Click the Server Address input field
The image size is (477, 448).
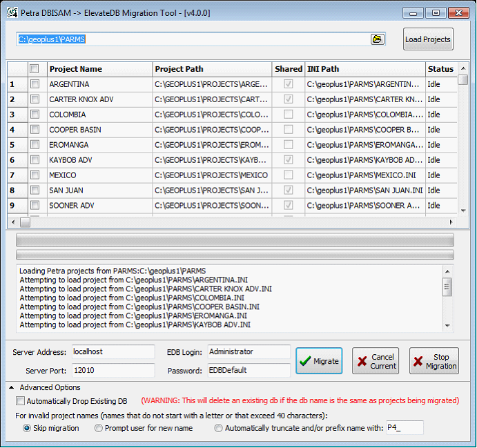113,352
